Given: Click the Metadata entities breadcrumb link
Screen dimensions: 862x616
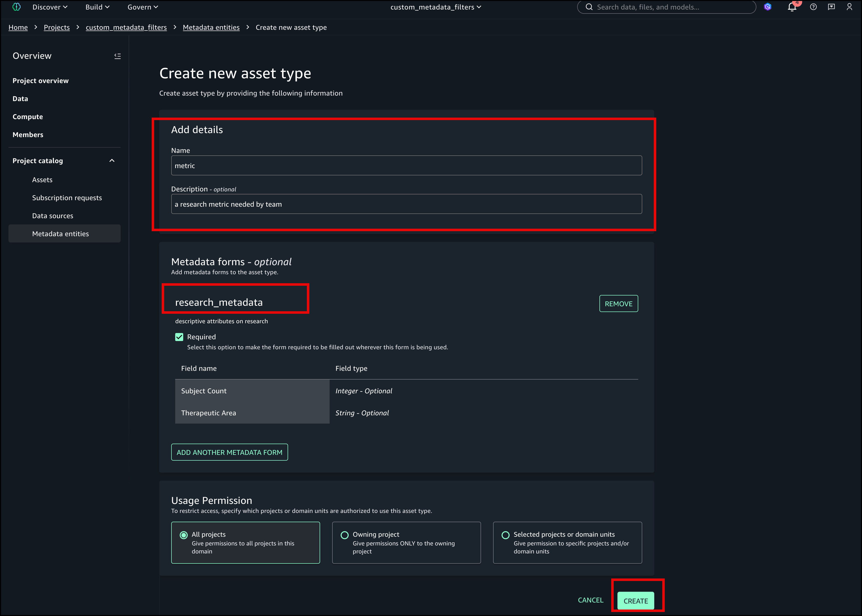Looking at the screenshot, I should tap(211, 27).
